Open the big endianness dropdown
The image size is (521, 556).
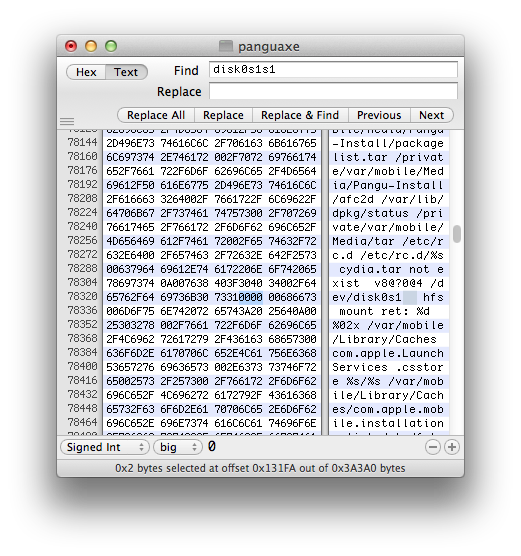click(178, 447)
